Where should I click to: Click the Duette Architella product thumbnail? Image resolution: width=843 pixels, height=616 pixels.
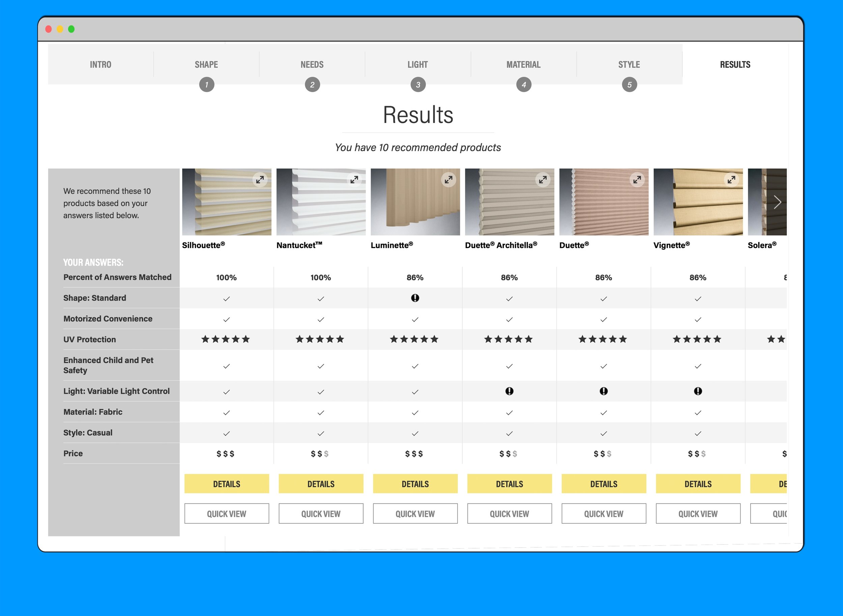point(510,202)
